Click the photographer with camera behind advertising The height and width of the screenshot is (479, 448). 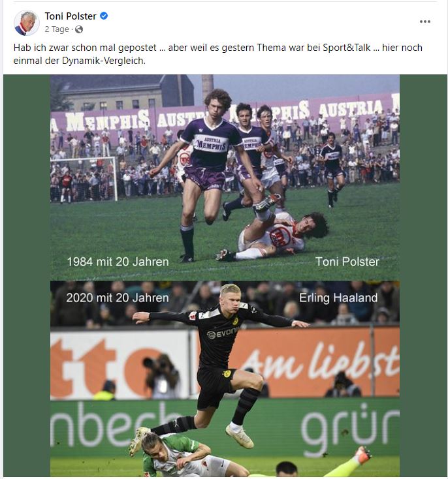161,376
